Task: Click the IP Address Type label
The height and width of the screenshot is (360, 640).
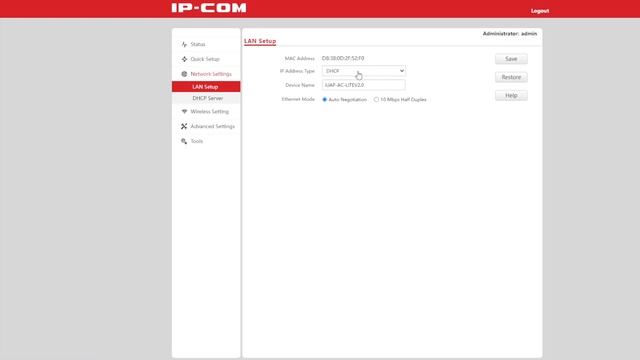Action: tap(297, 71)
